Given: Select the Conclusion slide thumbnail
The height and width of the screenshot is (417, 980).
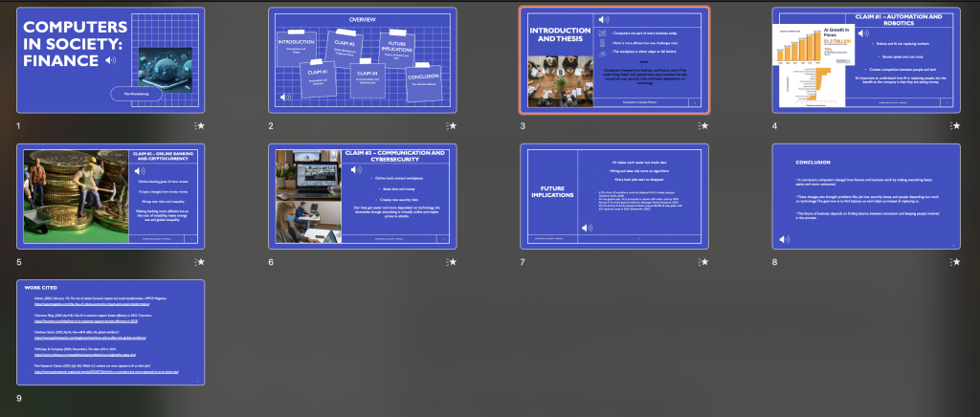Looking at the screenshot, I should (864, 196).
